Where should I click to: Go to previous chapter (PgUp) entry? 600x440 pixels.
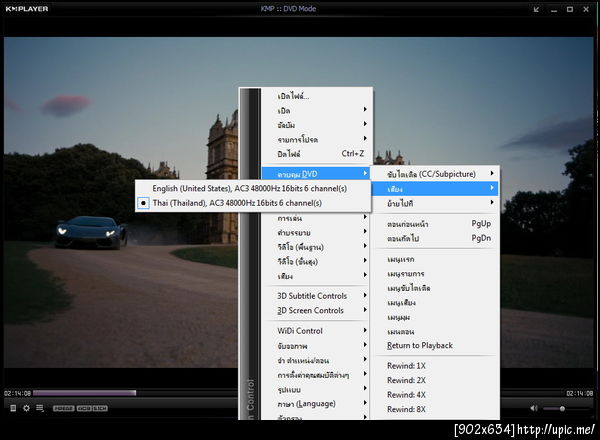coord(435,223)
